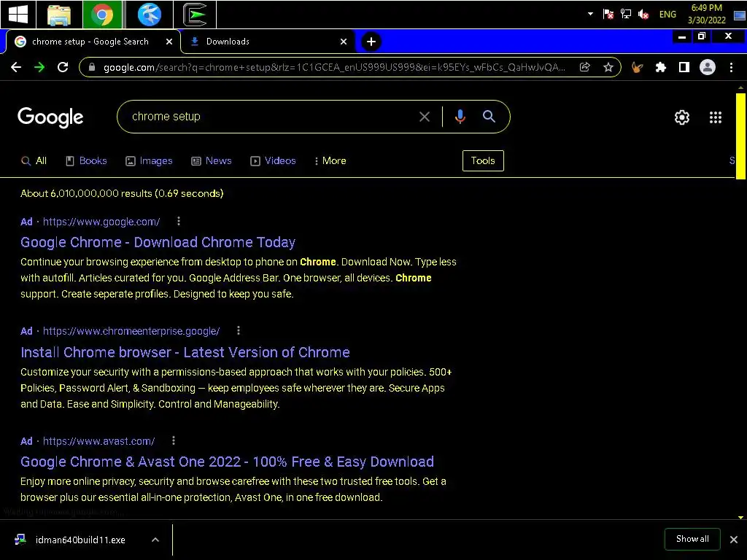
Task: Switch to the chrome setup Google Search tab
Action: (90, 42)
